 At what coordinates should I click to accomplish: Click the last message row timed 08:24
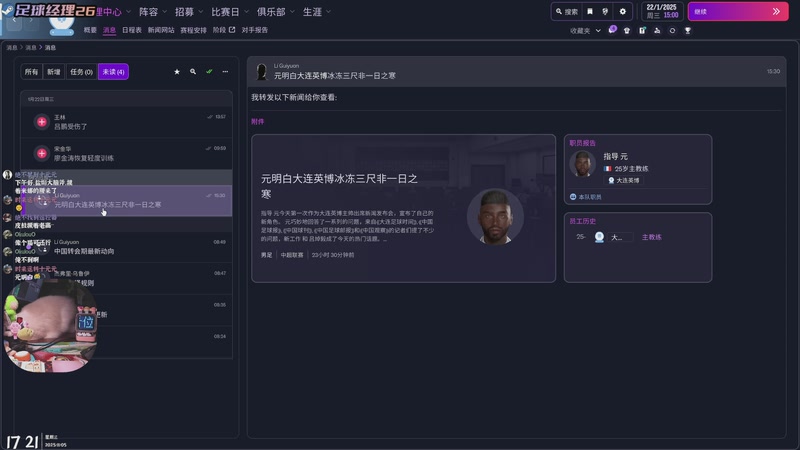click(x=127, y=341)
